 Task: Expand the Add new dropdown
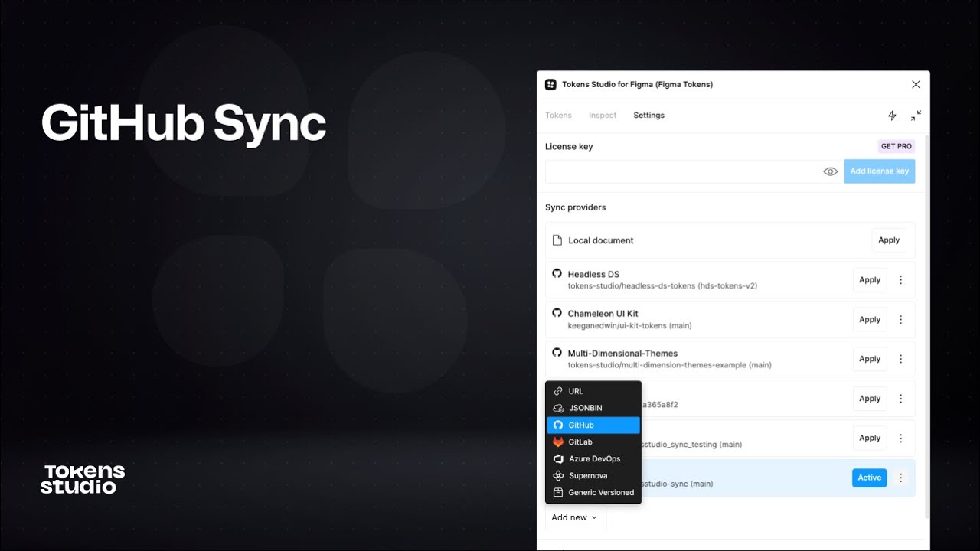[575, 517]
